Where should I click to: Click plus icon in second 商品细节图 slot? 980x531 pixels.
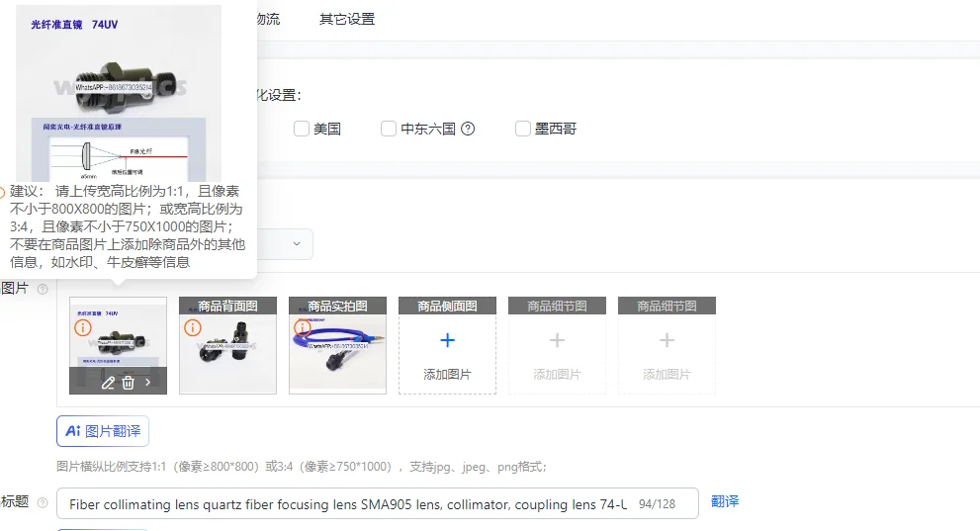(667, 340)
